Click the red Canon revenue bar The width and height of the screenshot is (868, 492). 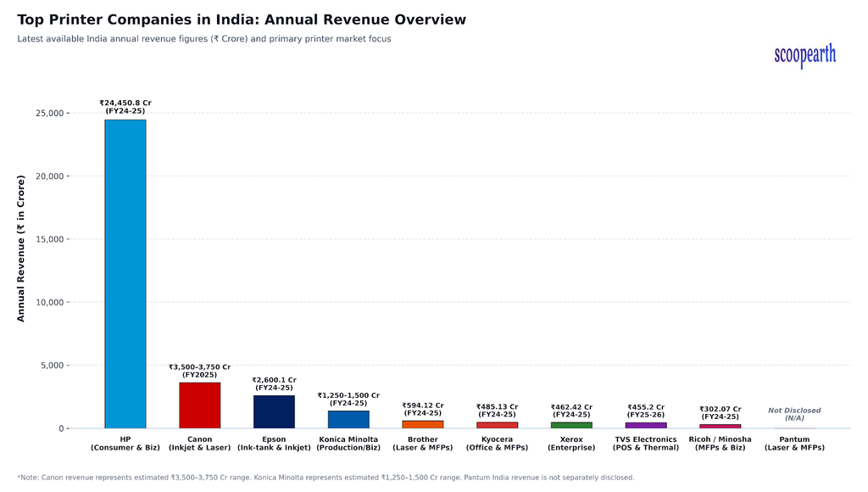click(200, 405)
